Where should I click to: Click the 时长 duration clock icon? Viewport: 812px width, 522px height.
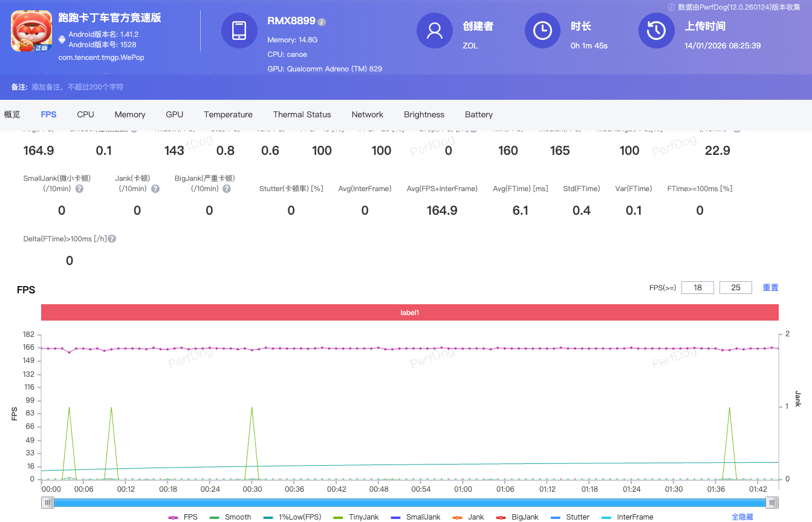pyautogui.click(x=542, y=31)
